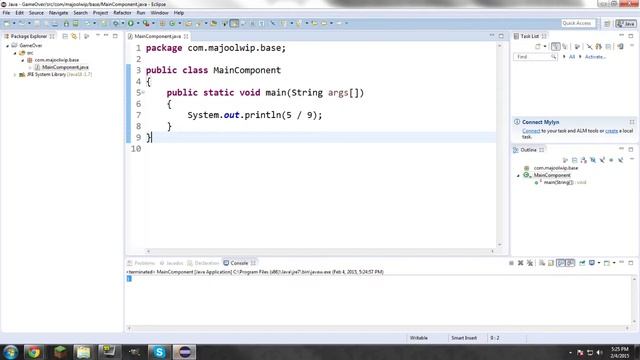Run the program with green Run button
Screen dimensions: 640x360
tap(131, 23)
